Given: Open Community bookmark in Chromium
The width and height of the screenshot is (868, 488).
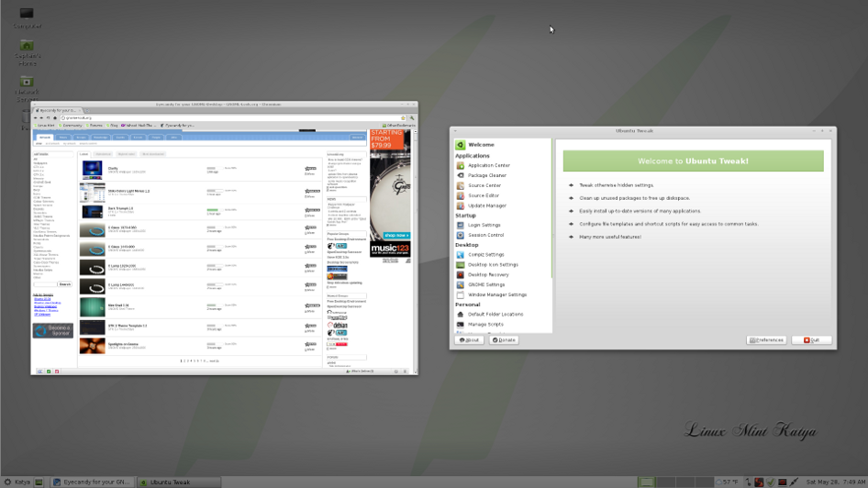Looking at the screenshot, I should [70, 126].
